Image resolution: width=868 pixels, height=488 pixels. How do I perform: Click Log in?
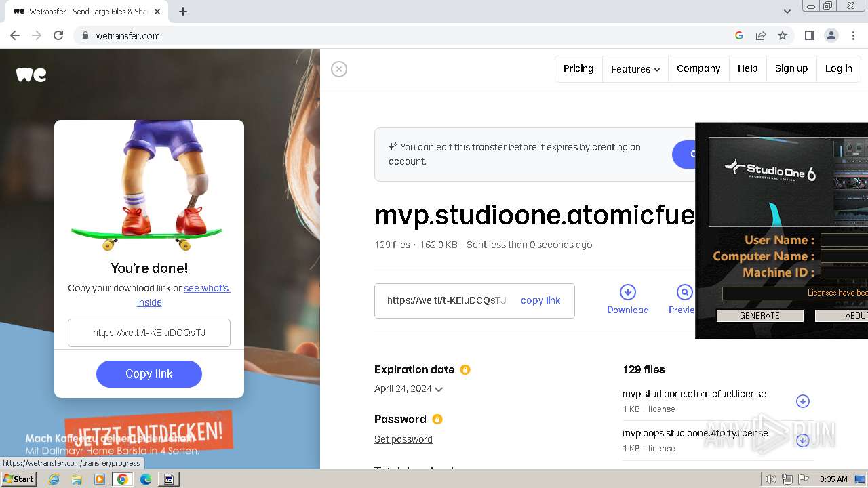839,68
